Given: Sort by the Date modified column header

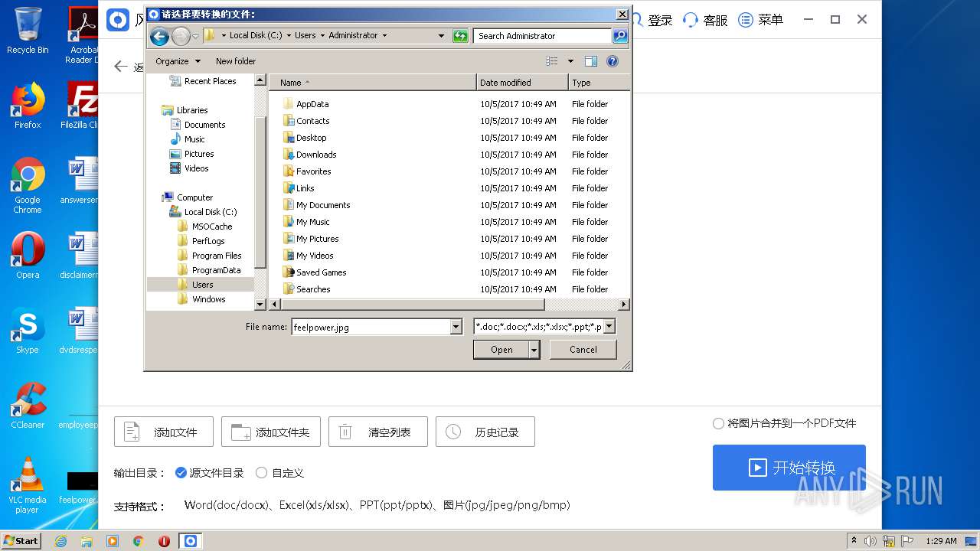Looking at the screenshot, I should (x=523, y=83).
